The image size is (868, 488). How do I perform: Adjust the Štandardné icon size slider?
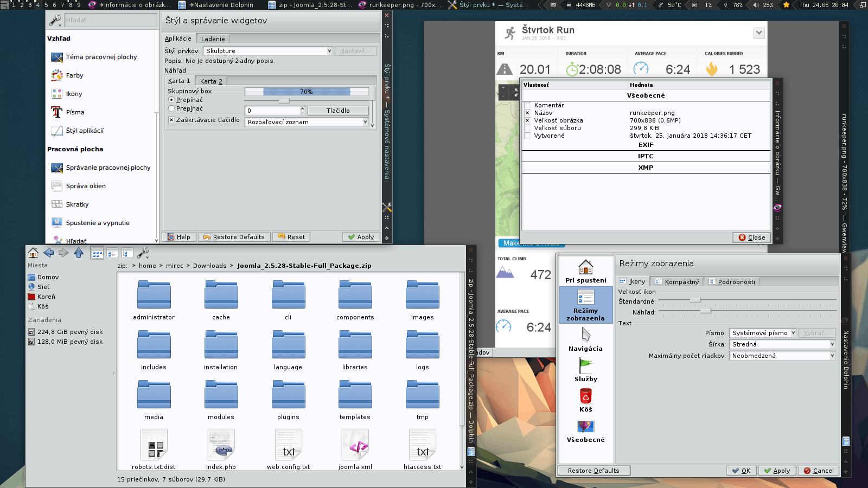coord(695,300)
